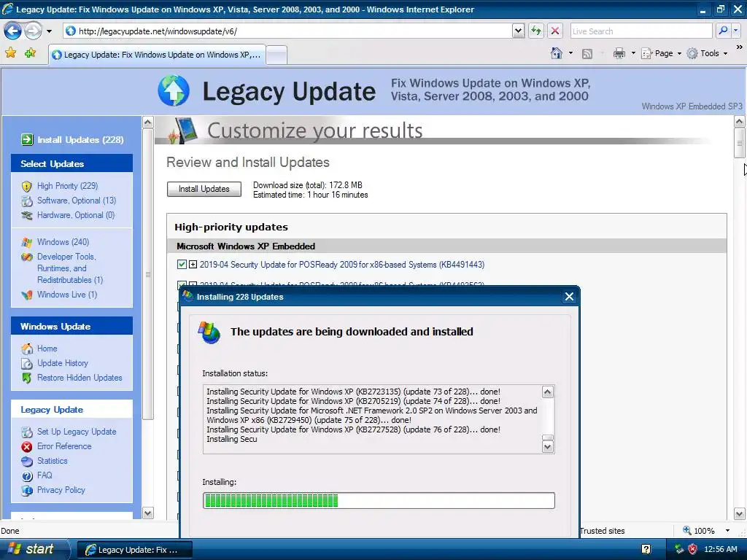Image resolution: width=747 pixels, height=560 pixels.
Task: Click the red security shield tray icon
Action: [692, 549]
